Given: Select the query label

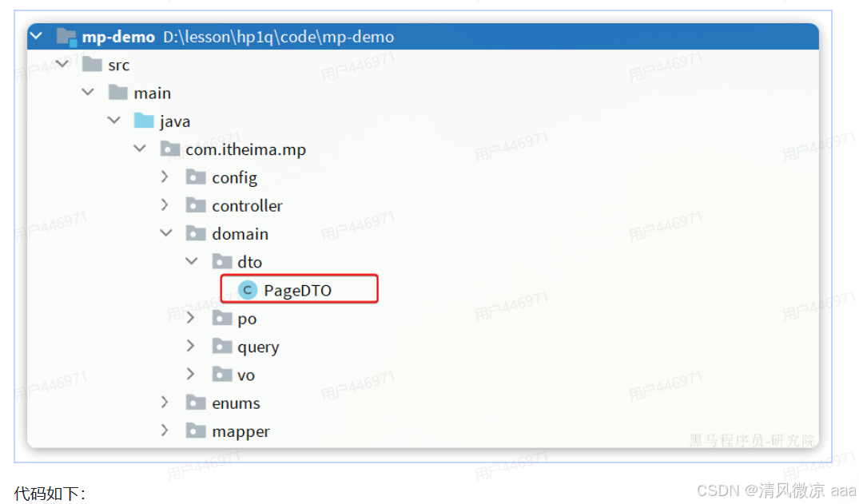Looking at the screenshot, I should click(258, 347).
